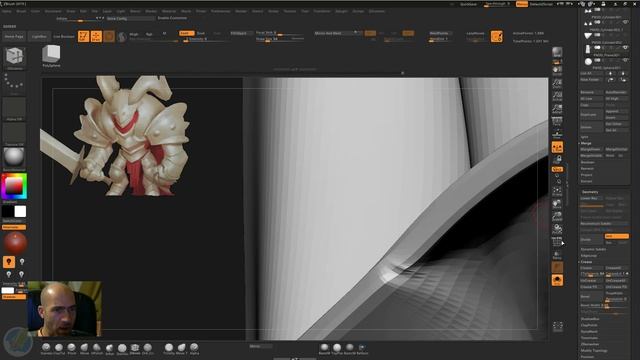Click the Xpose icon at shelf bottom
640x360 pixels.
coord(557,326)
